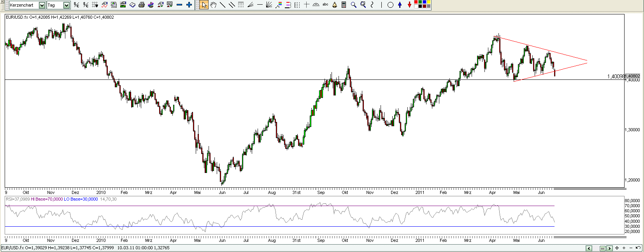Select the magnifier zoom tool
The height and width of the screenshot is (252, 644).
pyautogui.click(x=354, y=5)
